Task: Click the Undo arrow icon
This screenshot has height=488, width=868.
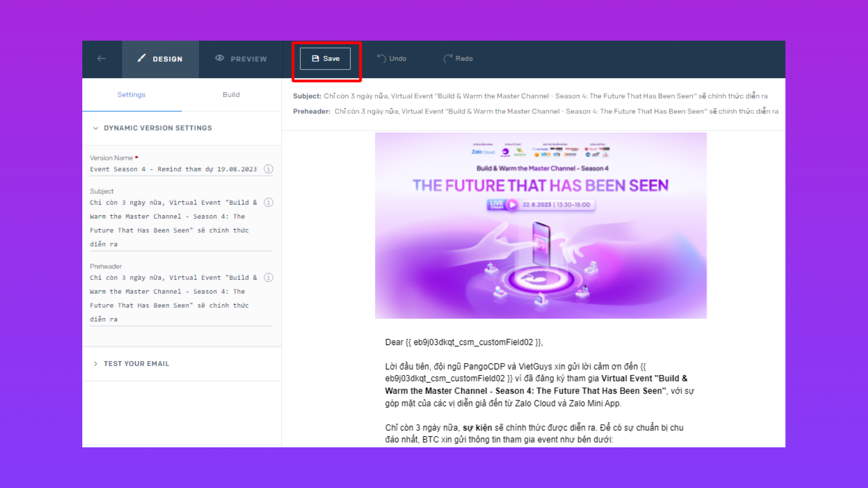Action: point(382,58)
